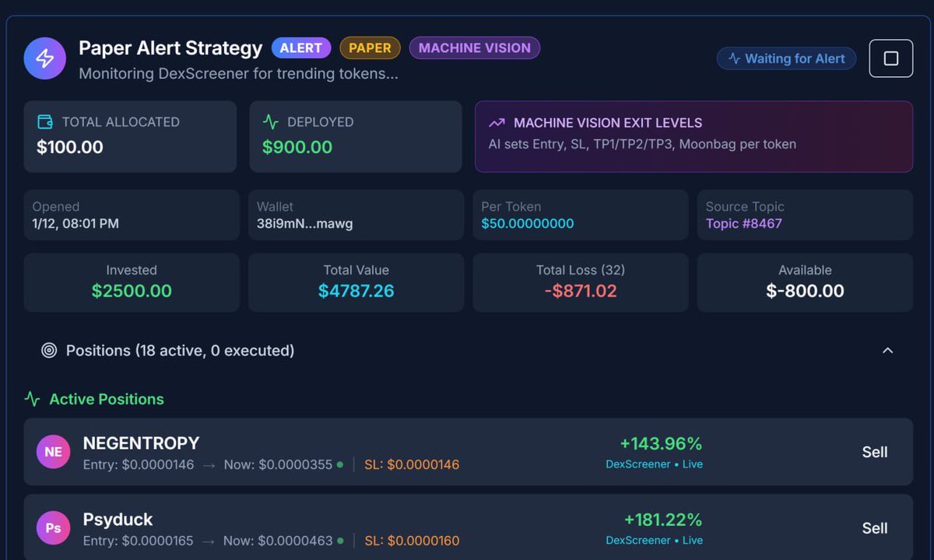934x560 pixels.
Task: Click the wallet address 38i9mN...mawg
Action: tap(305, 223)
